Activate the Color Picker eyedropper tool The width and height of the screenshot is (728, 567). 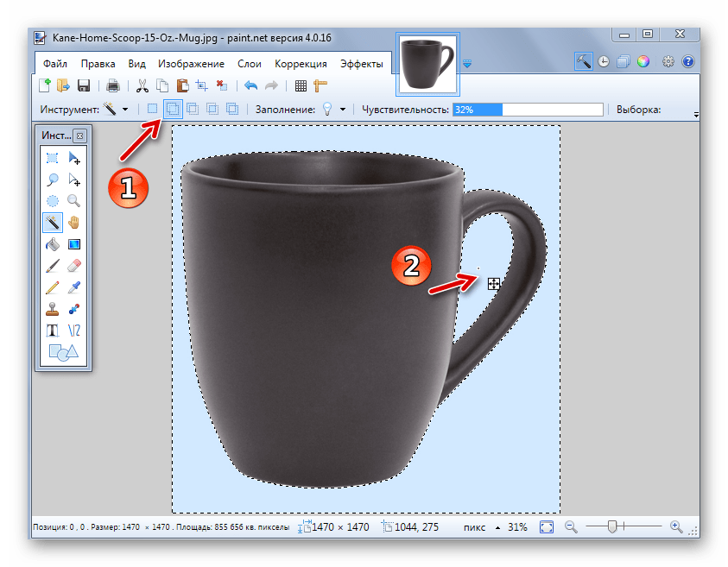pyautogui.click(x=74, y=287)
